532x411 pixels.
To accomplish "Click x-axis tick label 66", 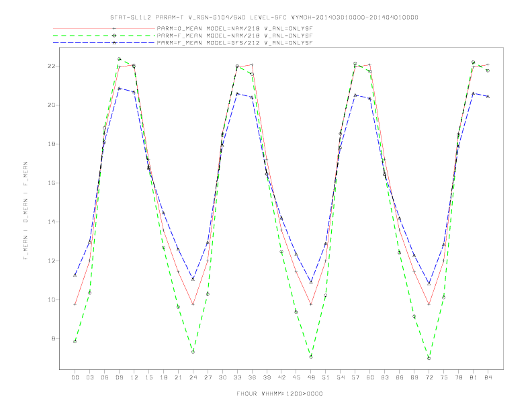I will tap(400, 377).
